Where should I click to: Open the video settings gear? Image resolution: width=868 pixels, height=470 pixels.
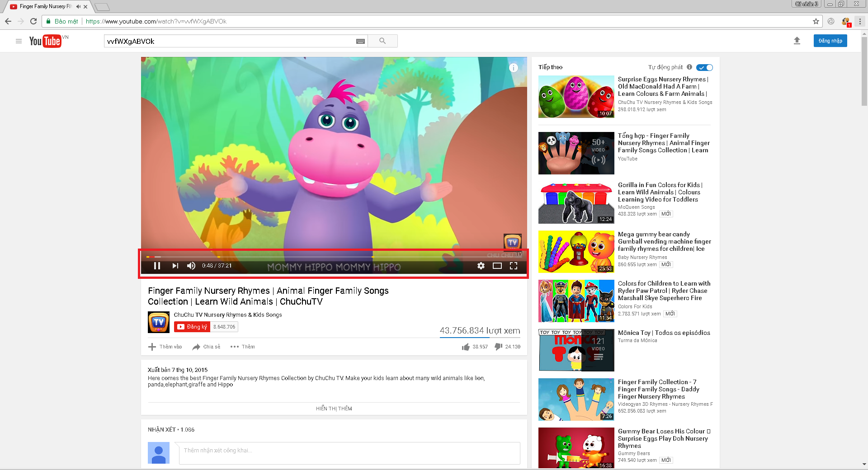click(481, 266)
